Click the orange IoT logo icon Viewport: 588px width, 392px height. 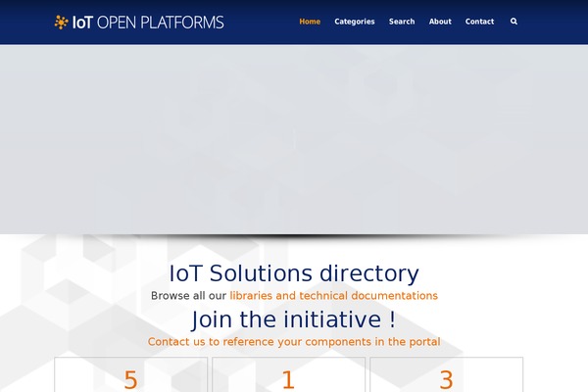61,23
